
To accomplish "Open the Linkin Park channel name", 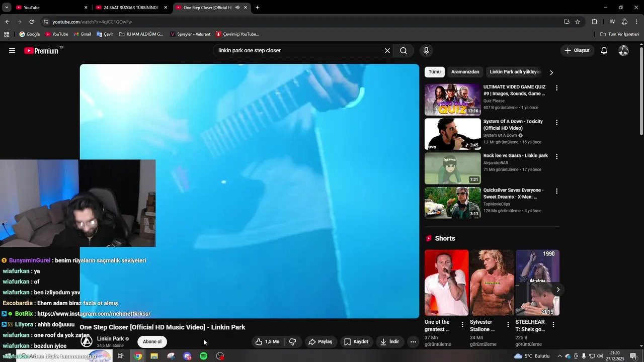I will click(110, 339).
